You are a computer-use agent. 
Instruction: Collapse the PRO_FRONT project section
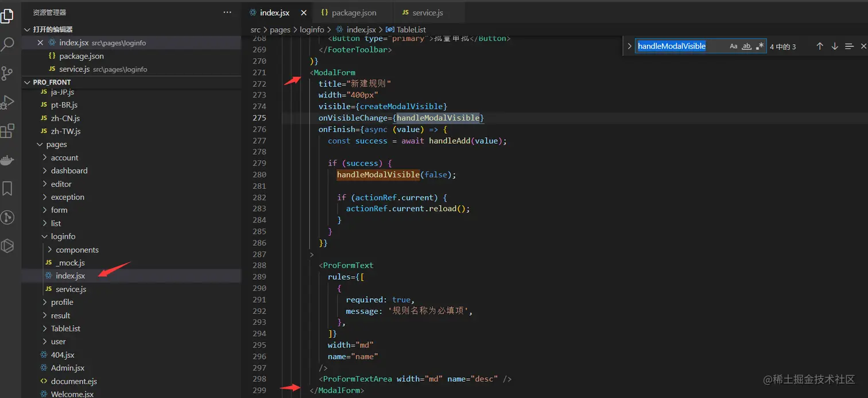(27, 82)
